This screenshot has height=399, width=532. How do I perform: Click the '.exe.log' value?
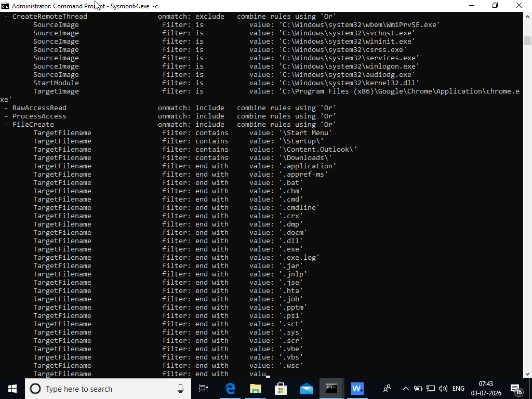pos(299,258)
